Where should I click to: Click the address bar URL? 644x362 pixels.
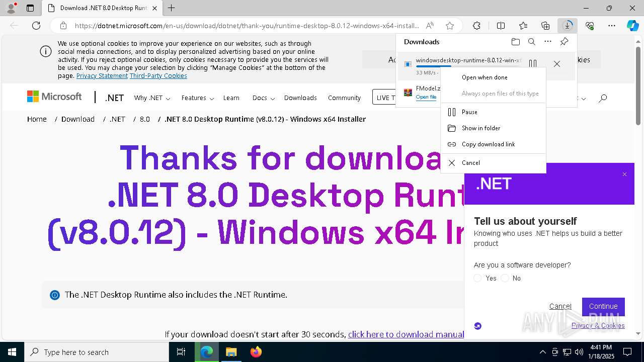click(247, 26)
